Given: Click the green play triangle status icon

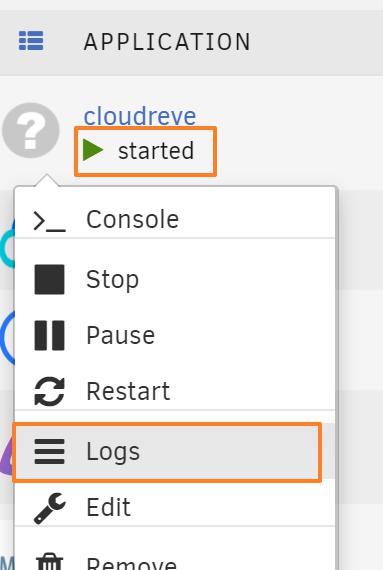Looking at the screenshot, I should (x=93, y=150).
